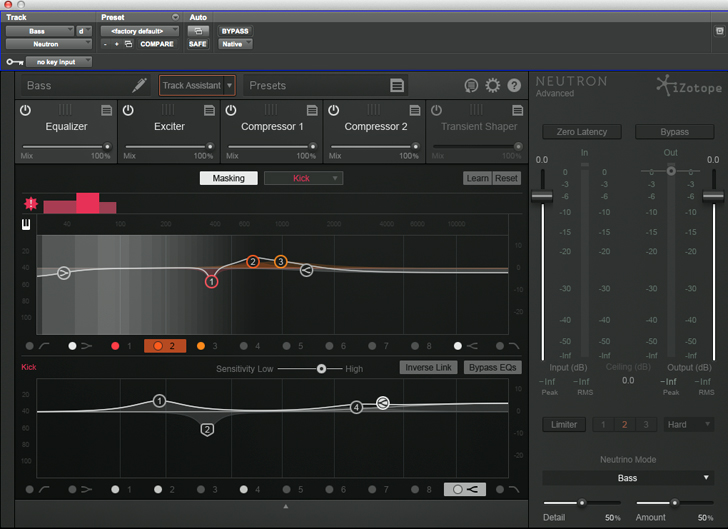Open limiter Hard mode dropdown

(x=689, y=425)
